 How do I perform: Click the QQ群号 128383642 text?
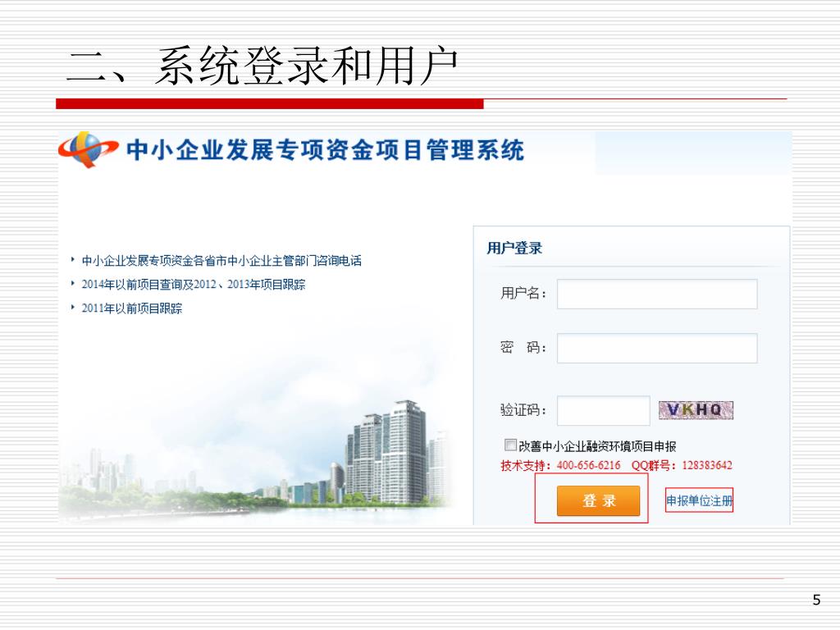tap(682, 465)
